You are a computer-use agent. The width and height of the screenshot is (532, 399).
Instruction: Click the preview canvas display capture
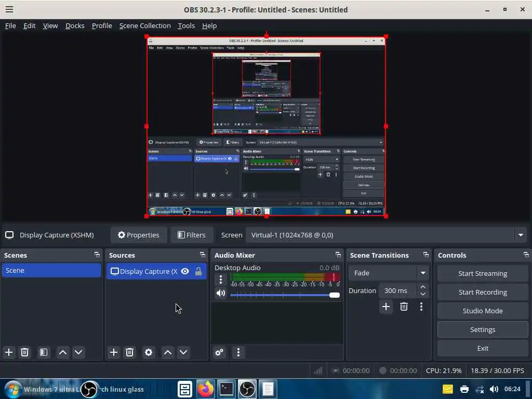pyautogui.click(x=267, y=126)
